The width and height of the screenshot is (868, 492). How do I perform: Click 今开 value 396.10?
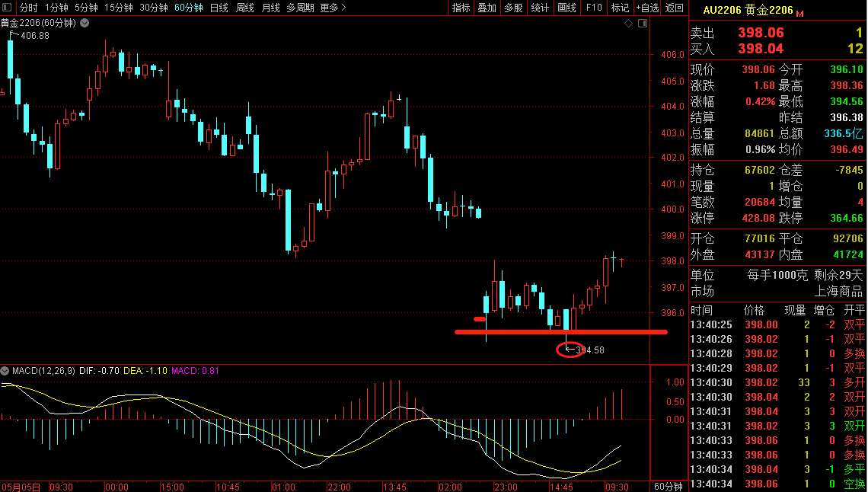(847, 70)
